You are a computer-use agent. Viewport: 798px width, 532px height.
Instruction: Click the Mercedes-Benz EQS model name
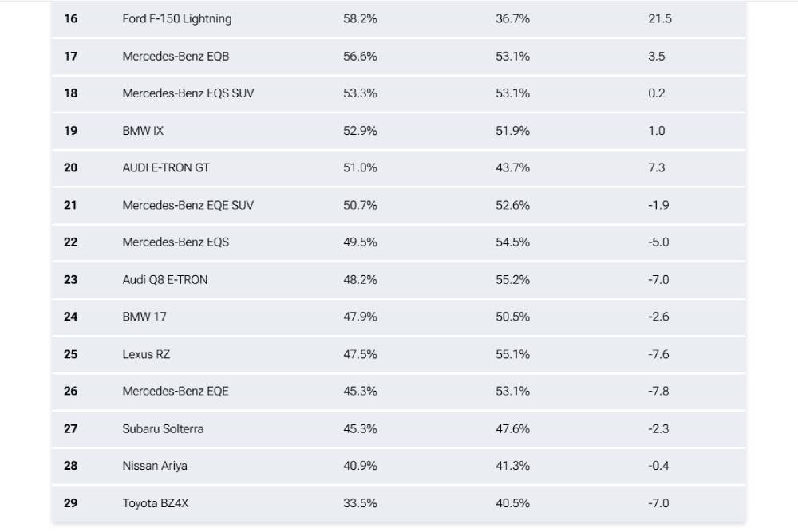(x=176, y=242)
